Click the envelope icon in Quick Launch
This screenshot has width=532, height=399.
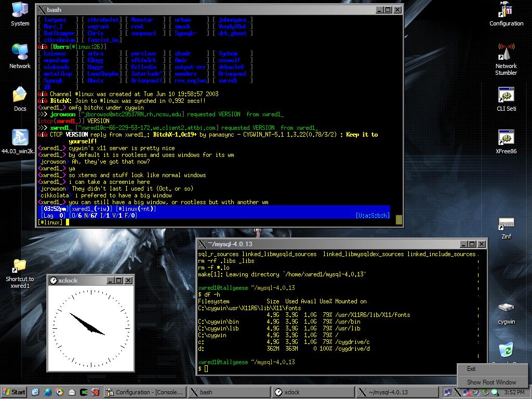72,392
